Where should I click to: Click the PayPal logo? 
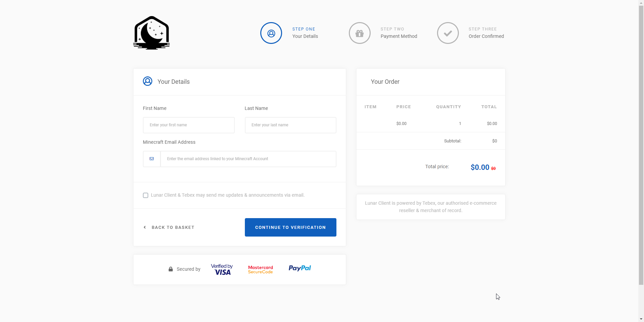[x=300, y=268]
